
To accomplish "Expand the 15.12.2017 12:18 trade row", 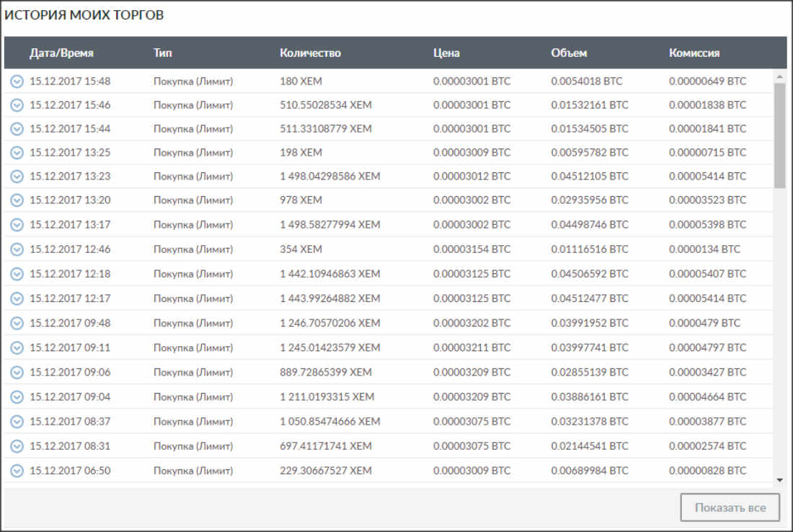I will pos(17,274).
